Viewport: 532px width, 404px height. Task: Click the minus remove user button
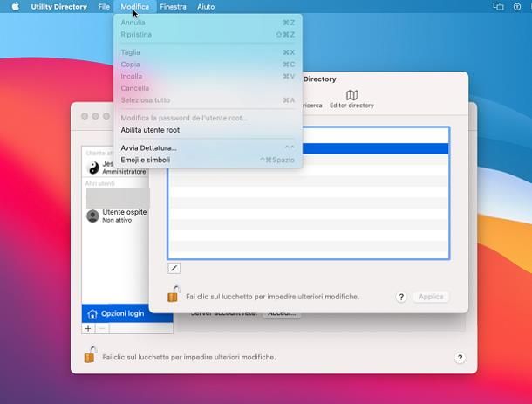coord(102,328)
